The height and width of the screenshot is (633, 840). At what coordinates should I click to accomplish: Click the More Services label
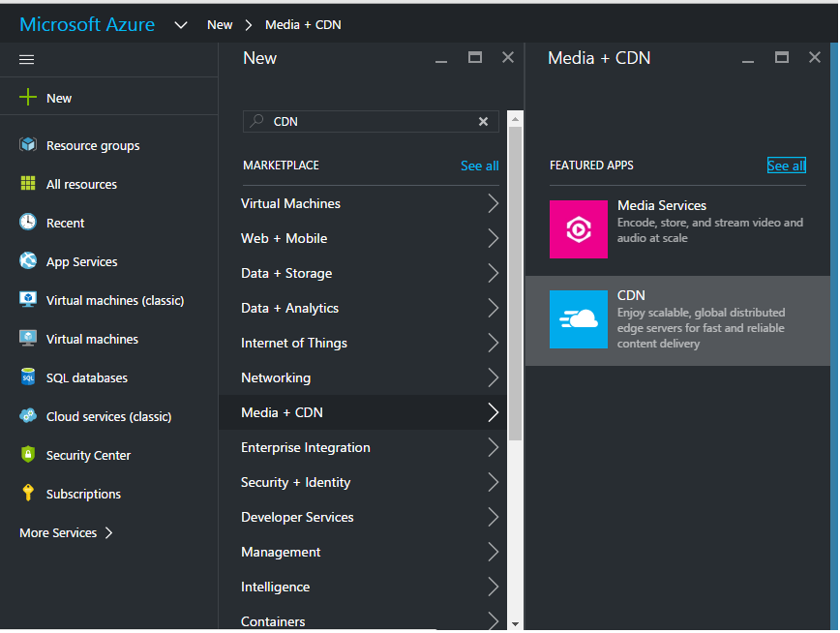pos(58,532)
